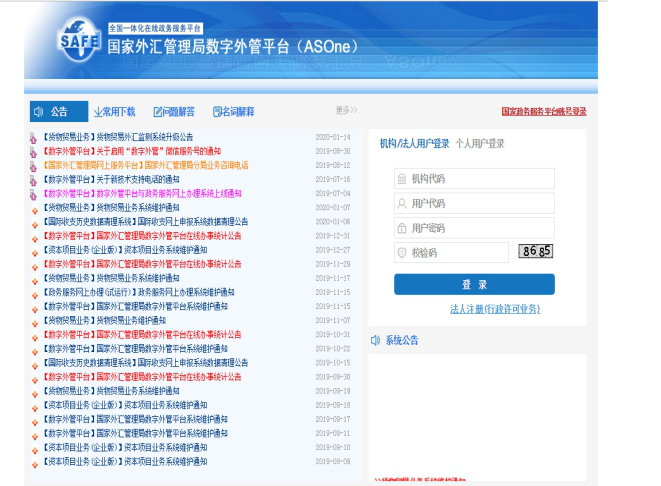This screenshot has width=661, height=486.
Task: Click the 更多>> link
Action: coord(347,110)
